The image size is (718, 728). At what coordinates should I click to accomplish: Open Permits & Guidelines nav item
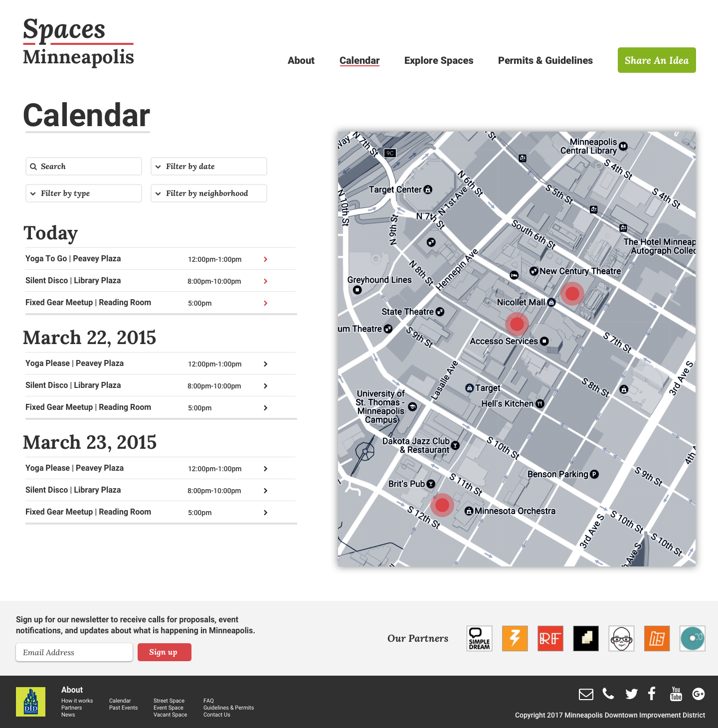click(545, 60)
